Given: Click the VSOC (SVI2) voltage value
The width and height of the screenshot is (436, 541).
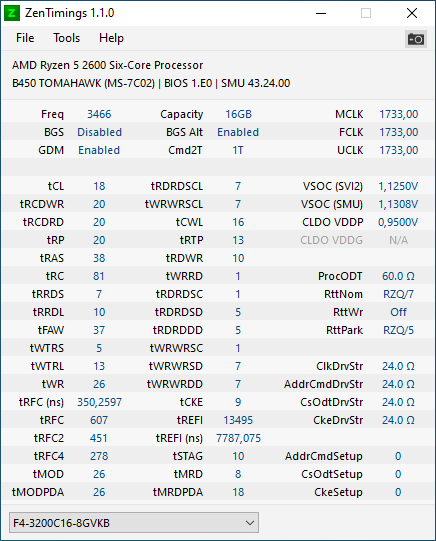Looking at the screenshot, I should click(398, 186).
